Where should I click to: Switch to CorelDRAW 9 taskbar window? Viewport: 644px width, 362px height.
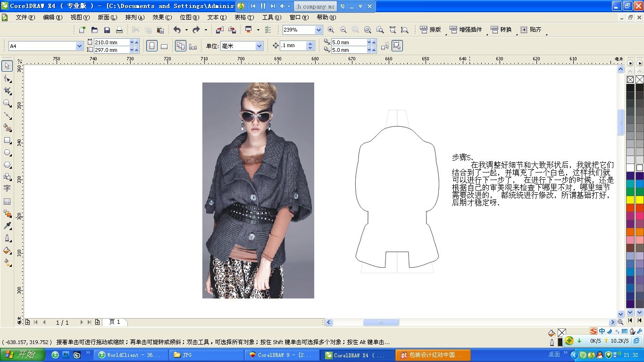point(281,355)
